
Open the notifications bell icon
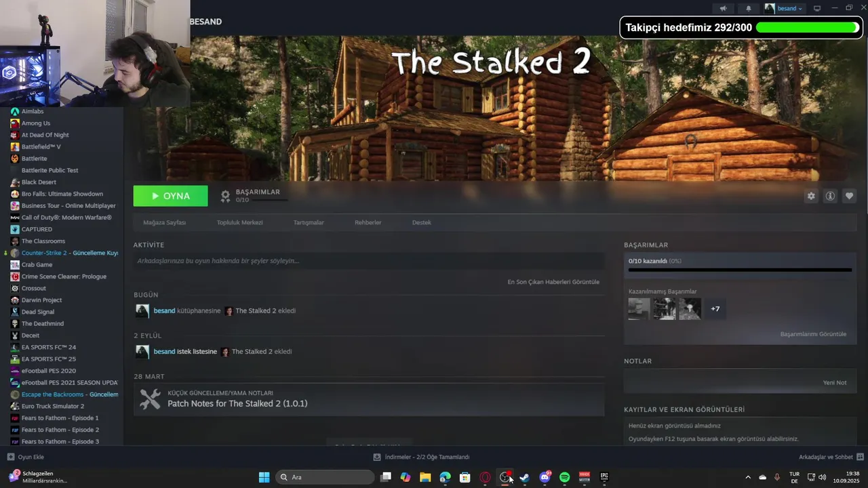point(749,8)
